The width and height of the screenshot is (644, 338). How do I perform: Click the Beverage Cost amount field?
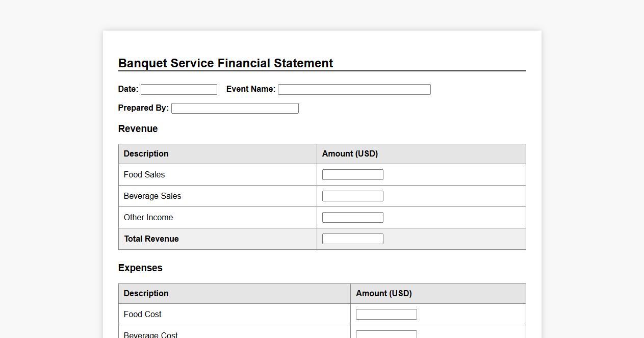click(x=386, y=334)
